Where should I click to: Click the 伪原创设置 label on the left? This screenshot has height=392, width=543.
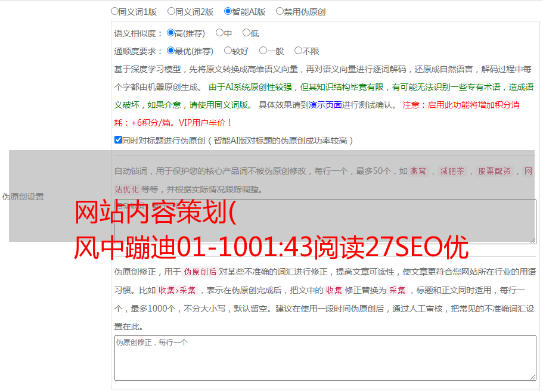click(23, 197)
